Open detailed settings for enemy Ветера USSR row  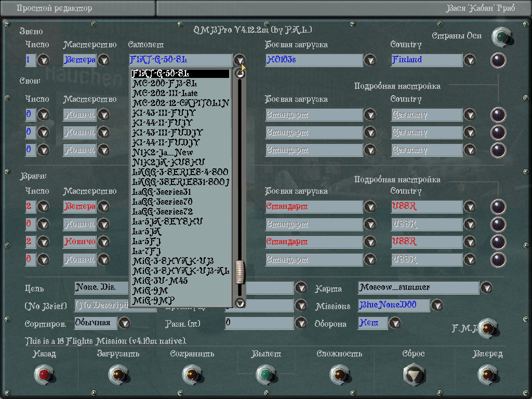pyautogui.click(x=498, y=207)
